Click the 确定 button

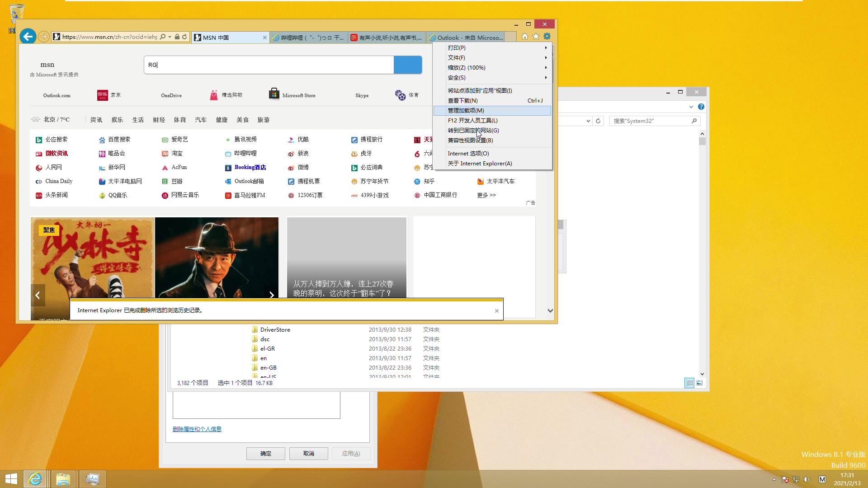point(266,453)
